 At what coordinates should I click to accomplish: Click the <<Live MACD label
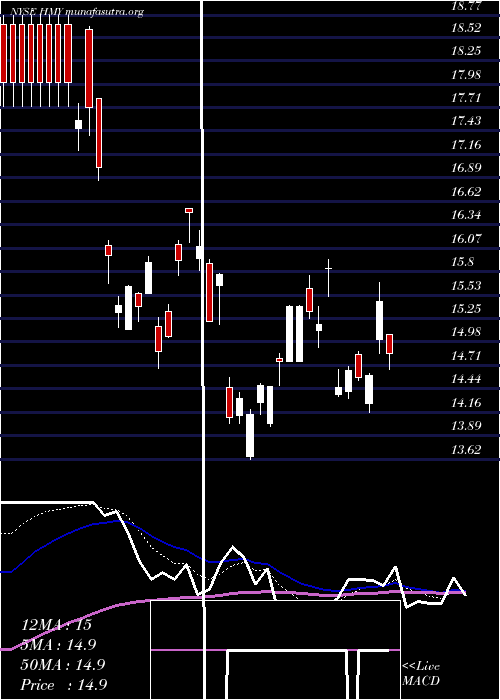pos(421,673)
